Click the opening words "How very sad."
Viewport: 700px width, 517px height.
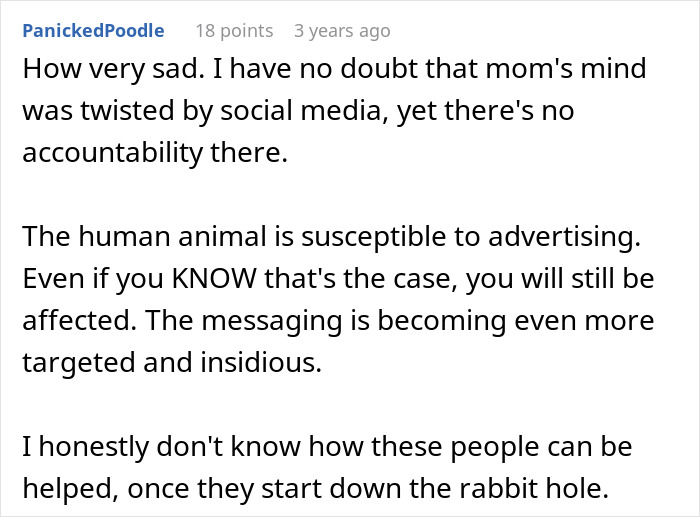[x=95, y=70]
